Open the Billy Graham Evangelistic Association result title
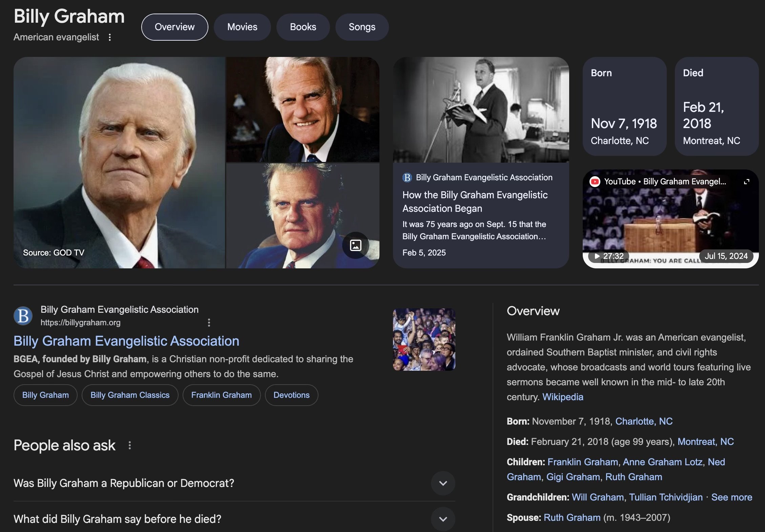 click(126, 341)
